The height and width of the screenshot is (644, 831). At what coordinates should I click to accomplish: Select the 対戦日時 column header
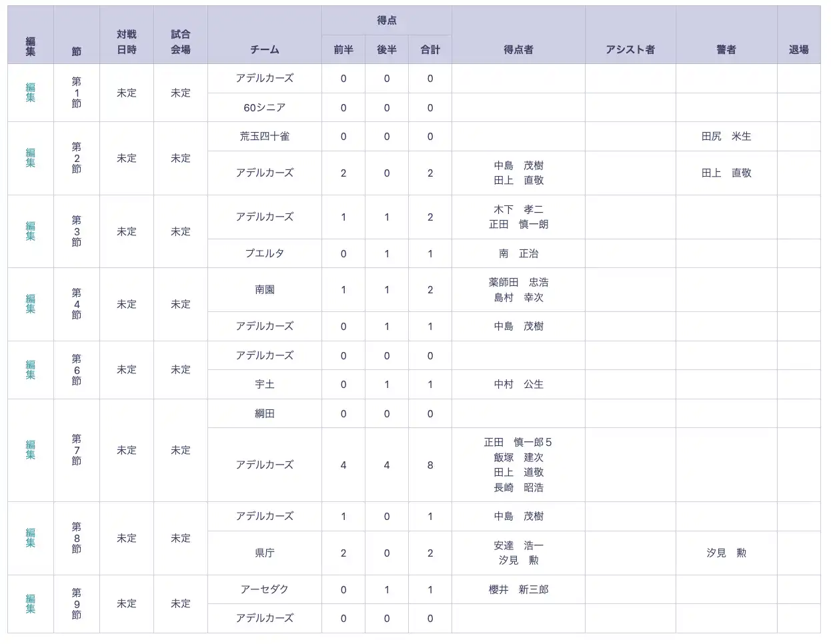tap(127, 42)
